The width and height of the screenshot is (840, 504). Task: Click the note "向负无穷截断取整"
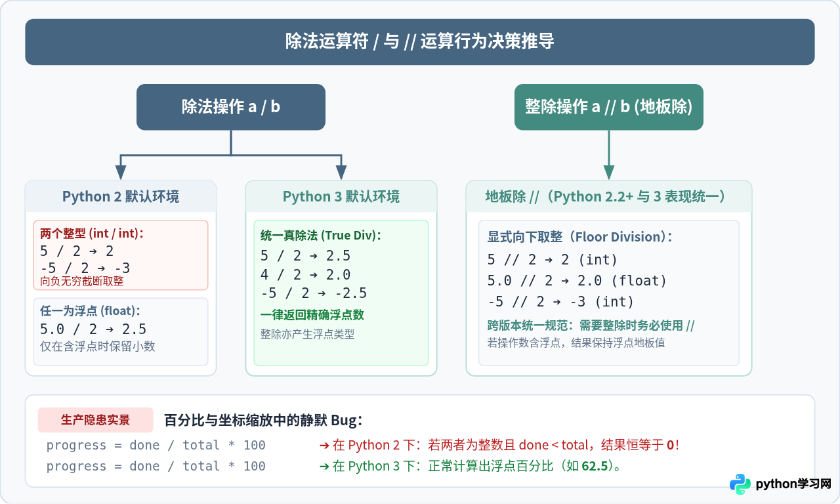tap(82, 281)
